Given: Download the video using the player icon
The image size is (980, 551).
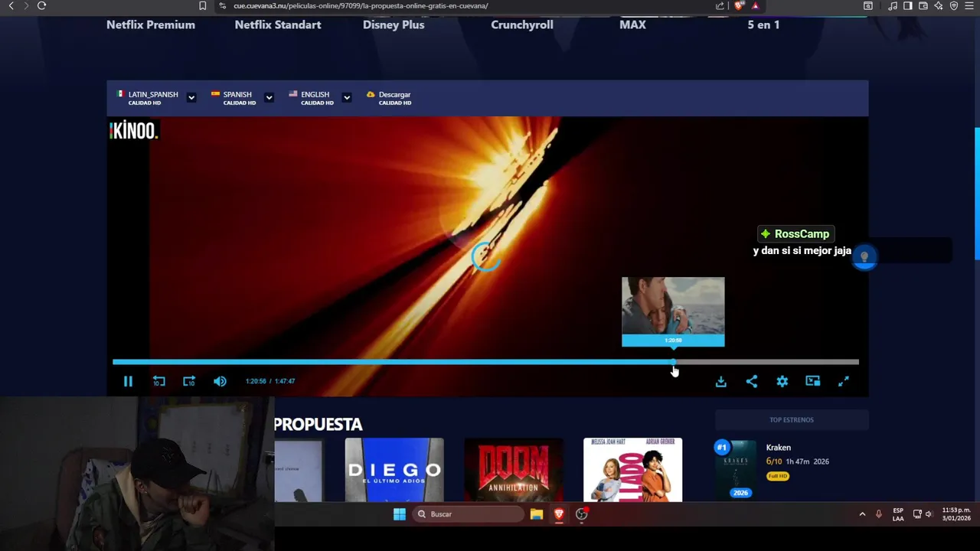Looking at the screenshot, I should [x=720, y=381].
